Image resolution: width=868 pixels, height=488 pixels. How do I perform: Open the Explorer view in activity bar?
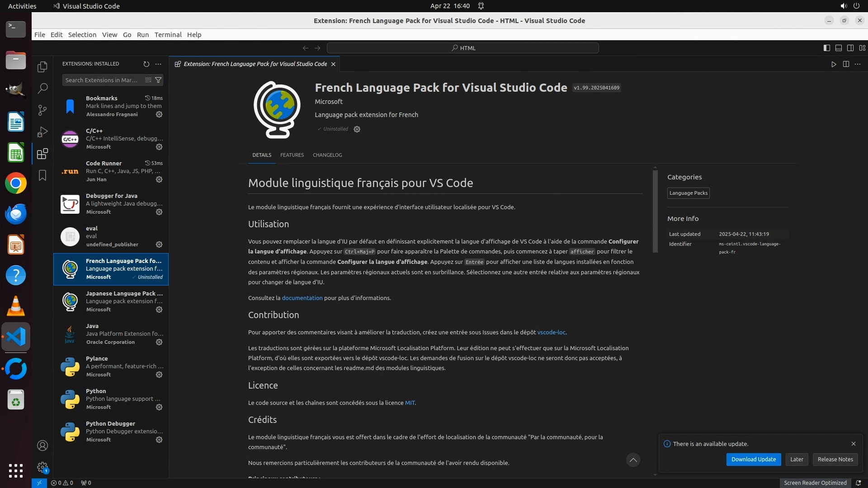pos(42,67)
